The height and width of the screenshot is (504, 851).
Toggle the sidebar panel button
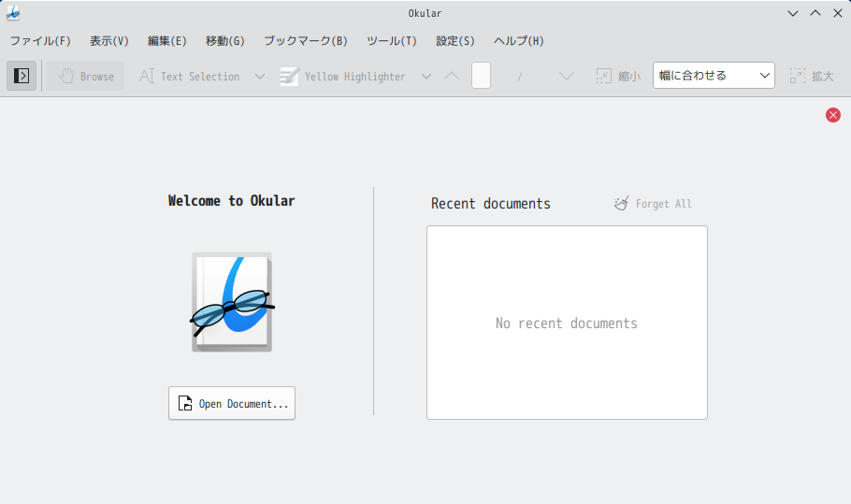tap(22, 76)
